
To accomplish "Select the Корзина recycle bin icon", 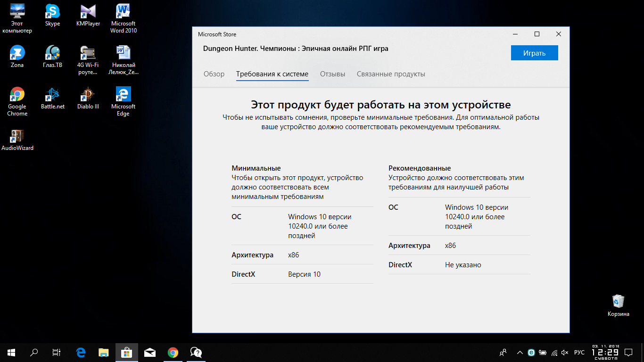I will pos(618,305).
